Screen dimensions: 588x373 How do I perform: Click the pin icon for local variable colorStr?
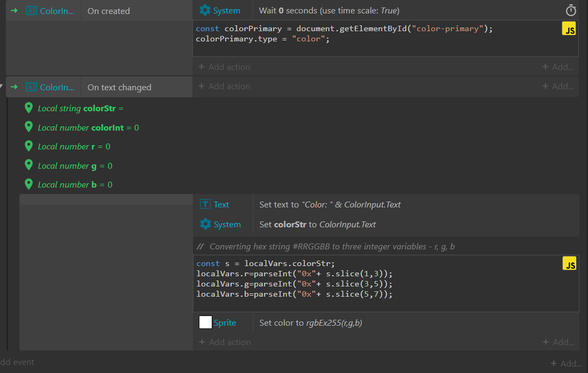(29, 108)
